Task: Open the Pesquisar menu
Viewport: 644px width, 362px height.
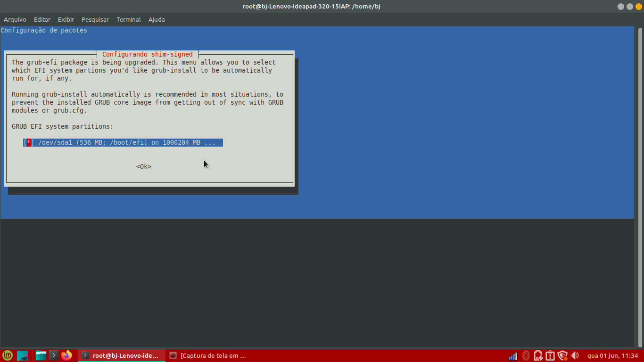Action: coord(95,19)
